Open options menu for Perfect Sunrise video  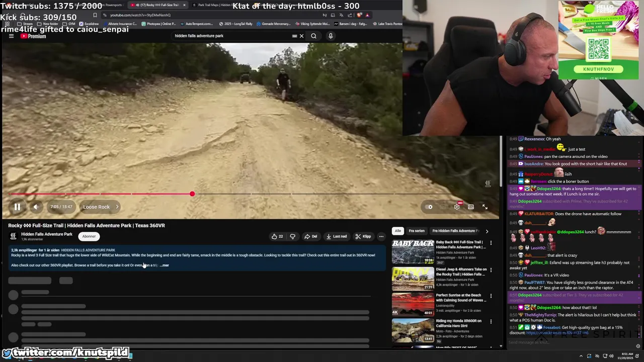click(x=491, y=296)
